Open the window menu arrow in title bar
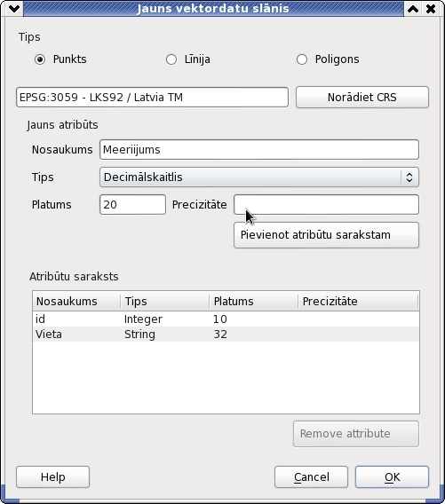Viewport: 445px width, 504px height. coord(14,9)
